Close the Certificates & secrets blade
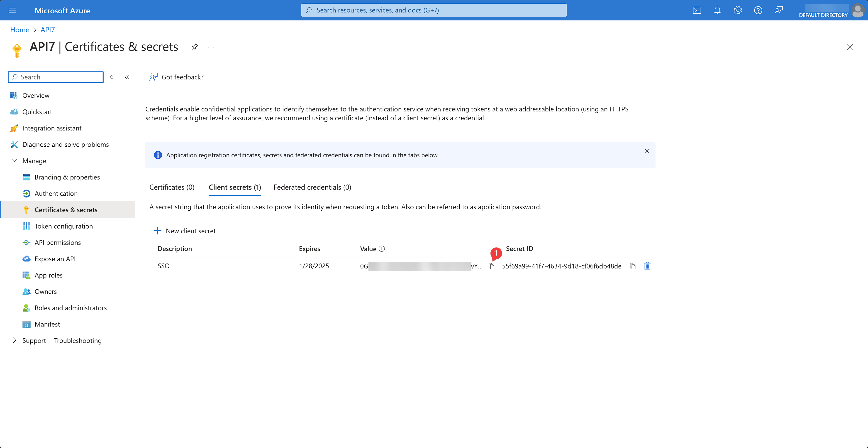868x448 pixels. (849, 47)
